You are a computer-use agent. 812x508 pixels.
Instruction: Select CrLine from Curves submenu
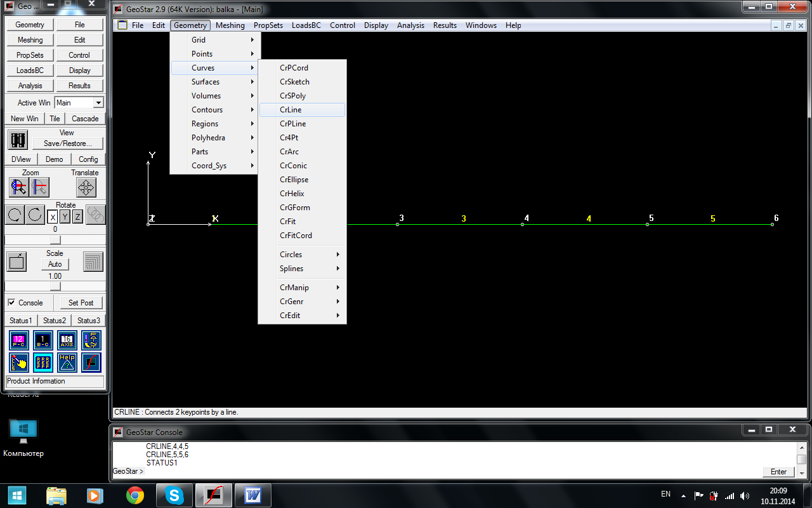coord(302,110)
